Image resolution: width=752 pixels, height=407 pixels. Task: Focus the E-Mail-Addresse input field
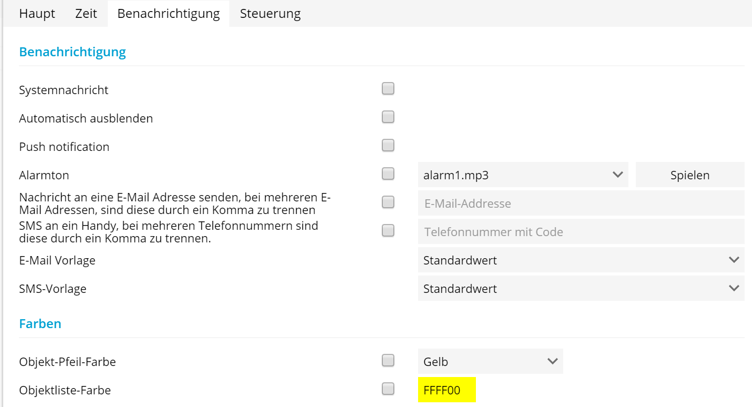(x=580, y=203)
